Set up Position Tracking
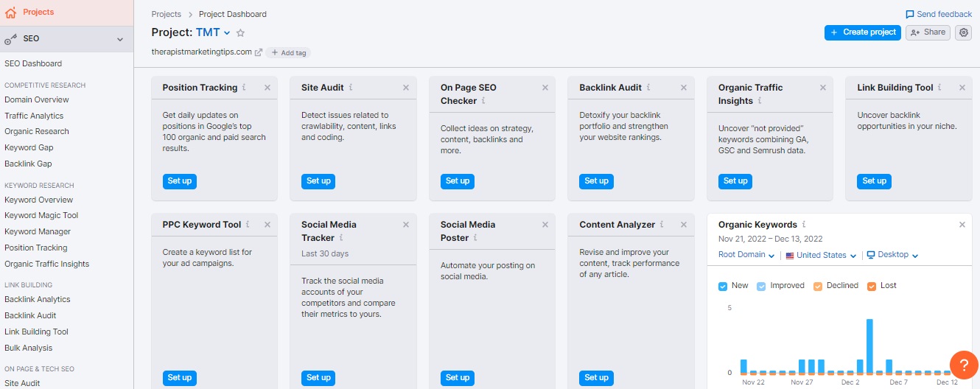980x389 pixels. [179, 181]
